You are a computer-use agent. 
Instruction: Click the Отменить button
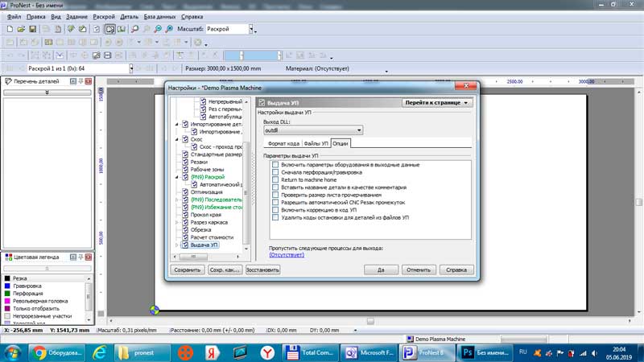(x=419, y=269)
